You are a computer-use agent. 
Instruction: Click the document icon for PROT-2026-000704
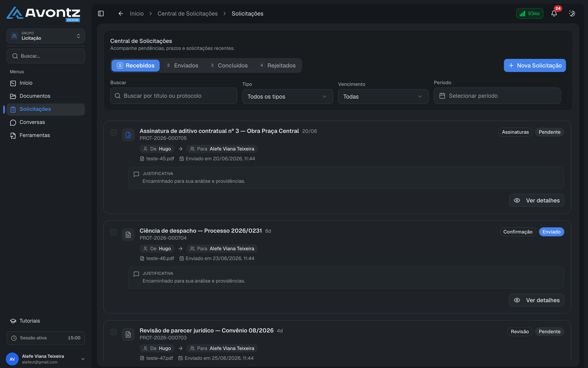(x=128, y=235)
